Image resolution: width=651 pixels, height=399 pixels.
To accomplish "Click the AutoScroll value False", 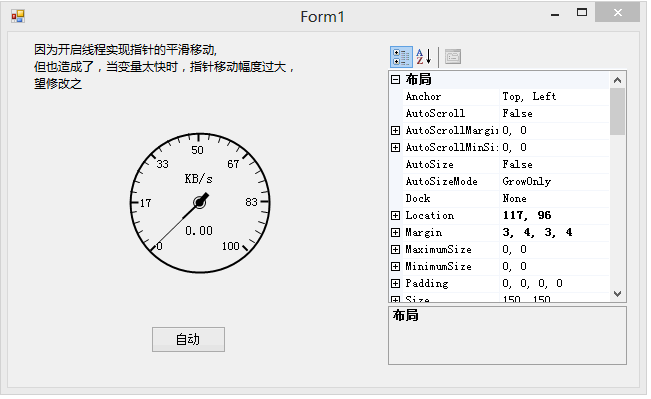I will coord(517,114).
